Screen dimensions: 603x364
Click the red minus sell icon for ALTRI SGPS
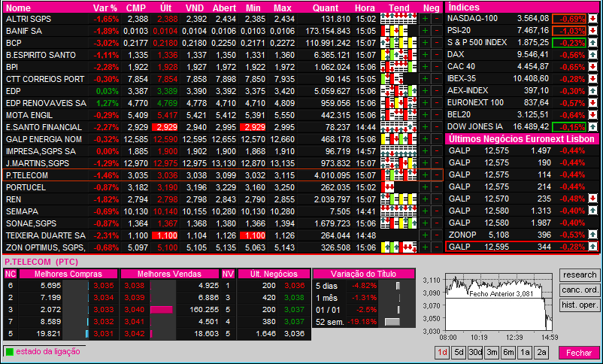click(437, 19)
